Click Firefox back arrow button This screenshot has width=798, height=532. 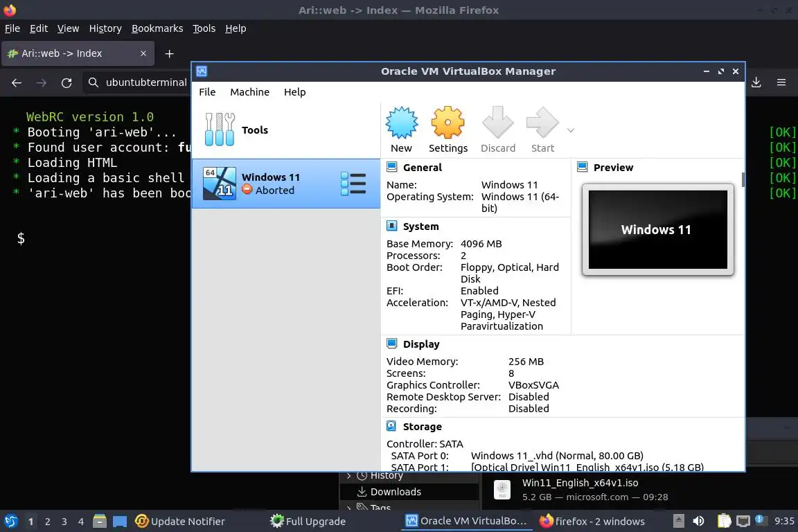[17, 82]
